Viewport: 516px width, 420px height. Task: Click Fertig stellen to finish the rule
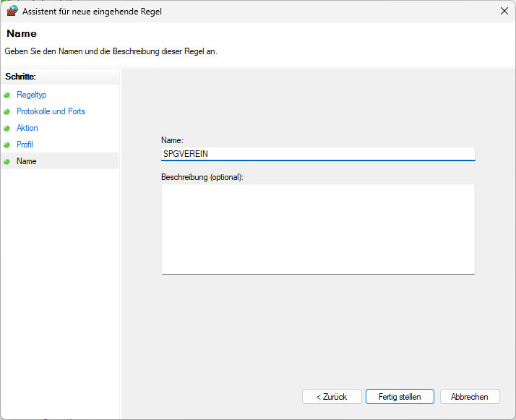coord(400,397)
